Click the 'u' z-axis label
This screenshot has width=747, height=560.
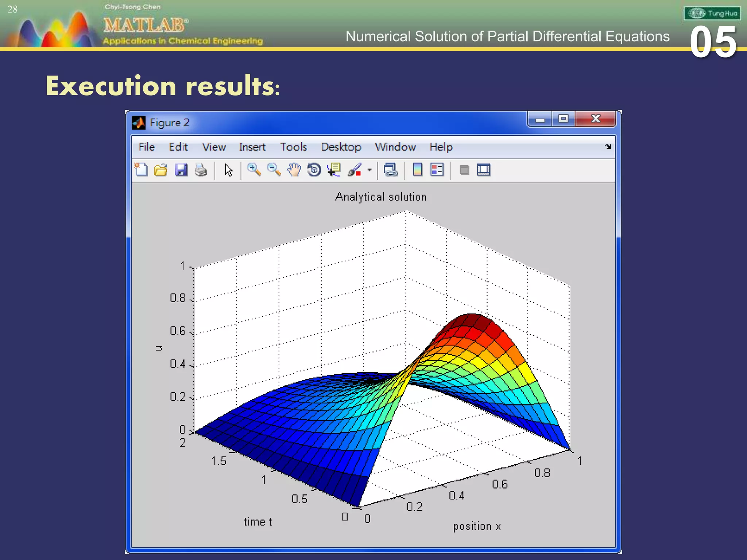point(159,348)
